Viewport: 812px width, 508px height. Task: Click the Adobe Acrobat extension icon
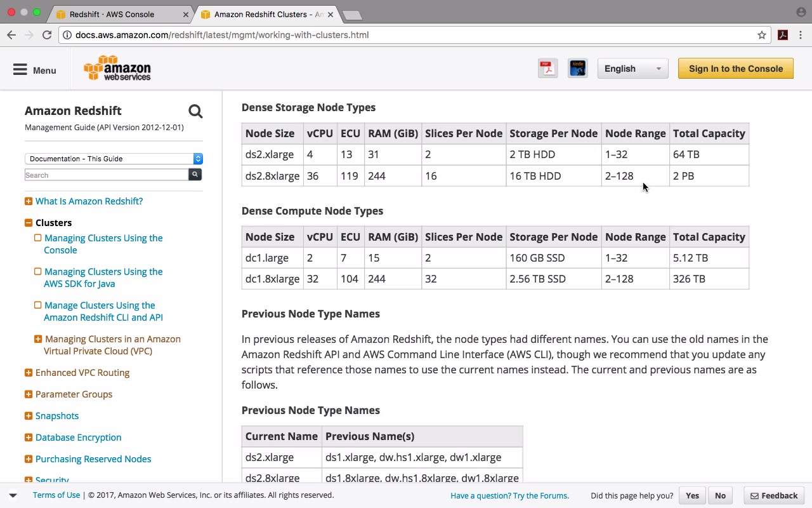point(783,35)
